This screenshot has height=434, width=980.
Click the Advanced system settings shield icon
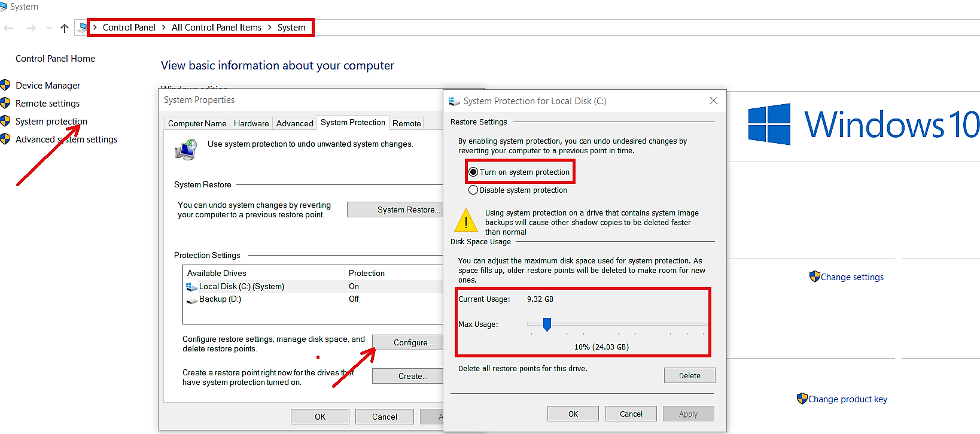pos(5,139)
